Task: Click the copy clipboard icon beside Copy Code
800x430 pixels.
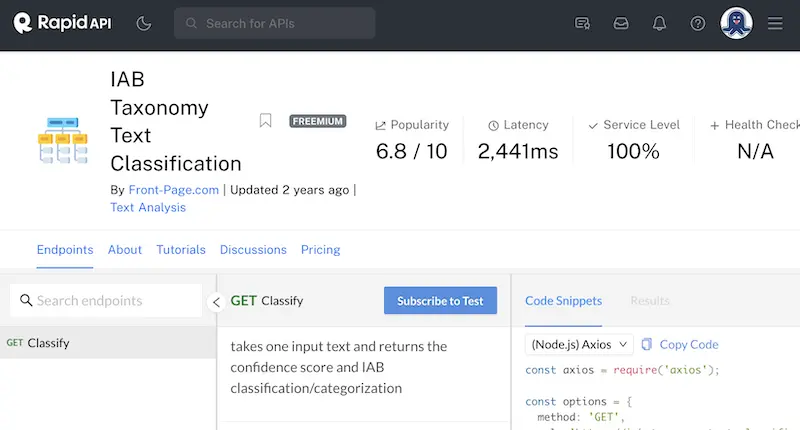Action: 646,344
